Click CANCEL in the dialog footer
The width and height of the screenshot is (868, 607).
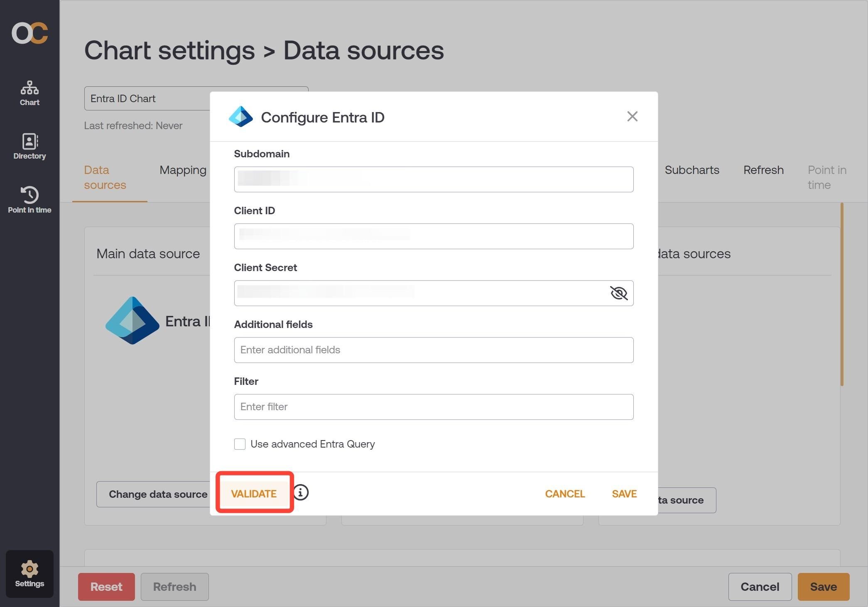(x=565, y=494)
